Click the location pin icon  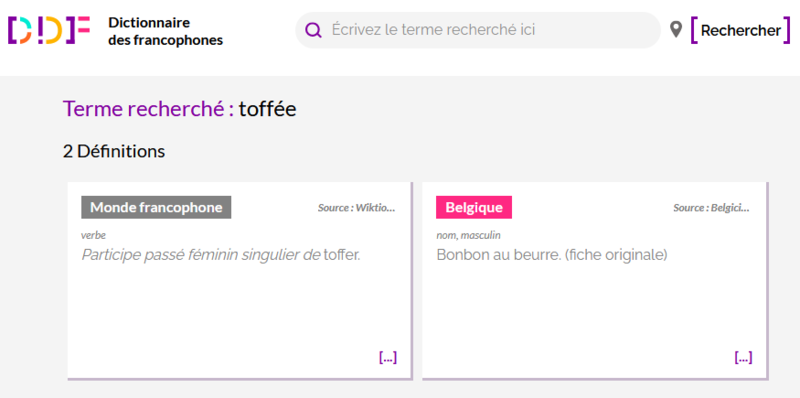pos(676,30)
